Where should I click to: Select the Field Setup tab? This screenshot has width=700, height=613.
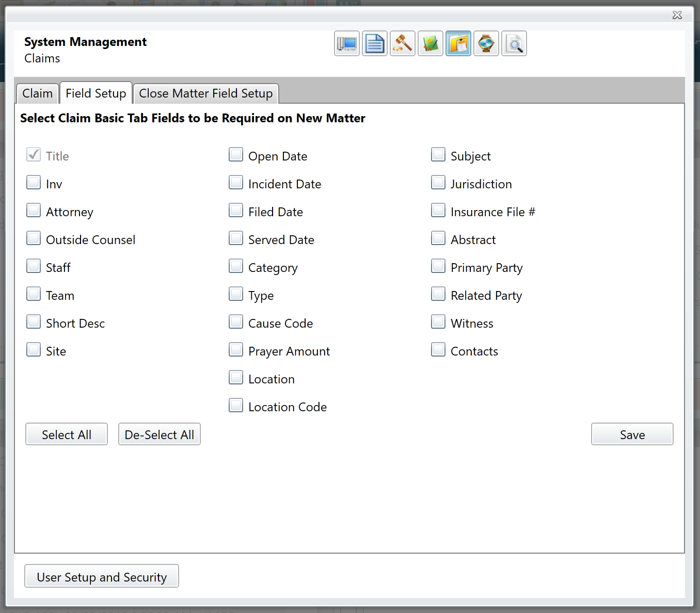pyautogui.click(x=96, y=93)
